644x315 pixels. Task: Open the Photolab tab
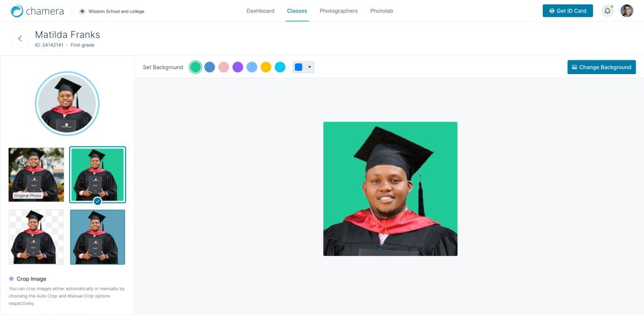click(382, 11)
